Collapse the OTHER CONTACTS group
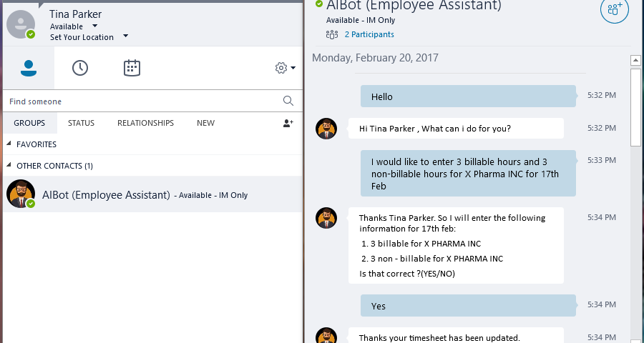 (9, 165)
